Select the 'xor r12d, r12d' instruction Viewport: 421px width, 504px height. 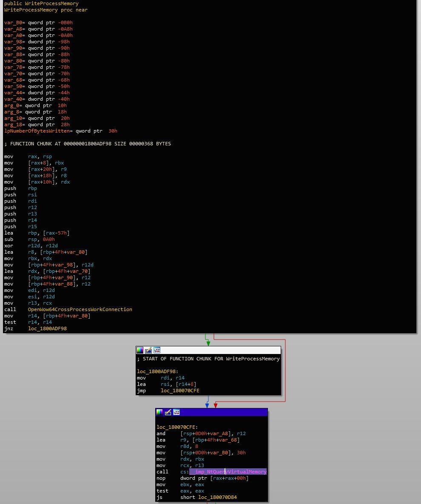click(31, 246)
